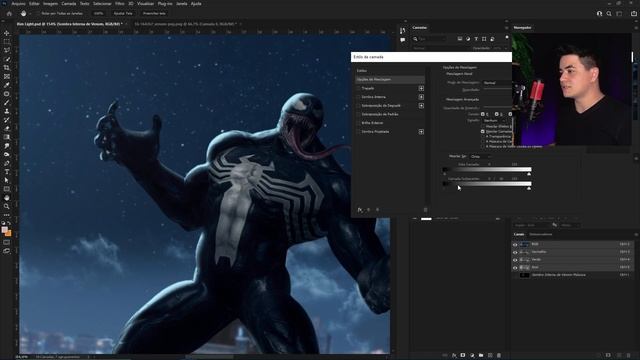The image size is (640, 360).
Task: Enable the Sombra Projetada checkbox
Action: tap(358, 132)
